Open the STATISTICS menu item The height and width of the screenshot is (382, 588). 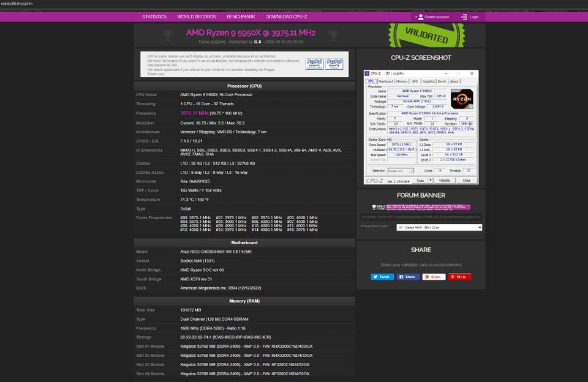click(x=154, y=17)
